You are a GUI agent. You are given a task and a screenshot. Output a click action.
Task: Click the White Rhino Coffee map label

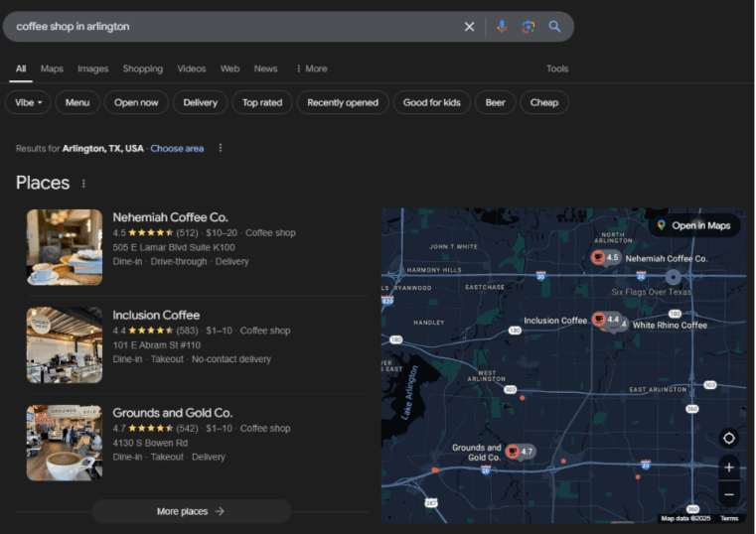tap(670, 326)
